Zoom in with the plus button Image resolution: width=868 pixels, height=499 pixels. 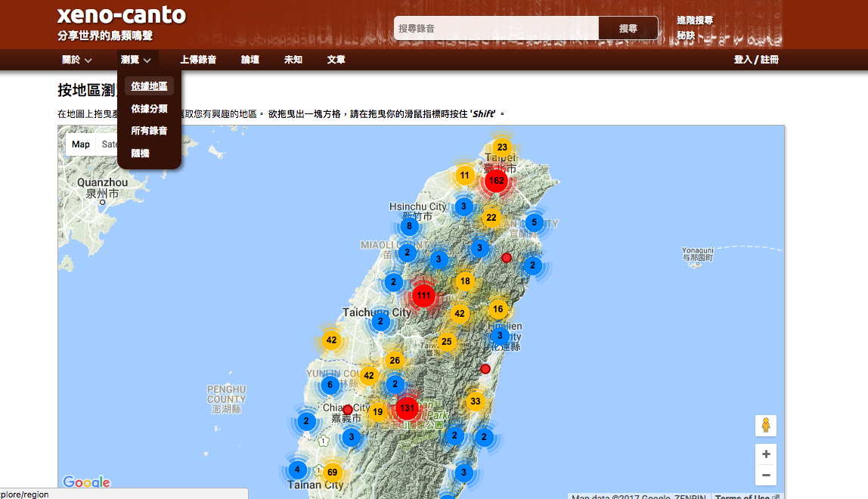pyautogui.click(x=766, y=454)
